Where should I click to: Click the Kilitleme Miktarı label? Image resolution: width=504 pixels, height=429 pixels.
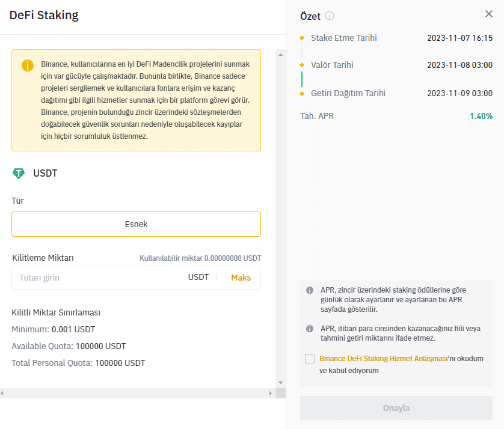[x=43, y=258]
